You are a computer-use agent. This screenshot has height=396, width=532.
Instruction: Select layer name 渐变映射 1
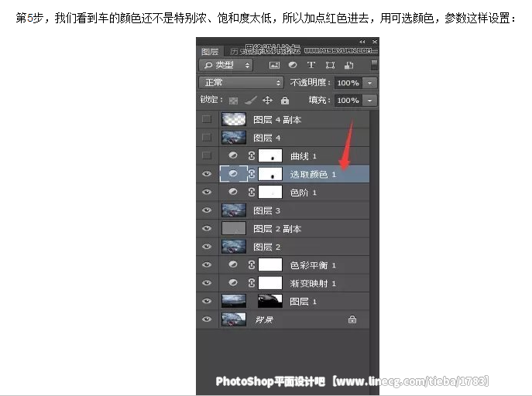pos(313,283)
